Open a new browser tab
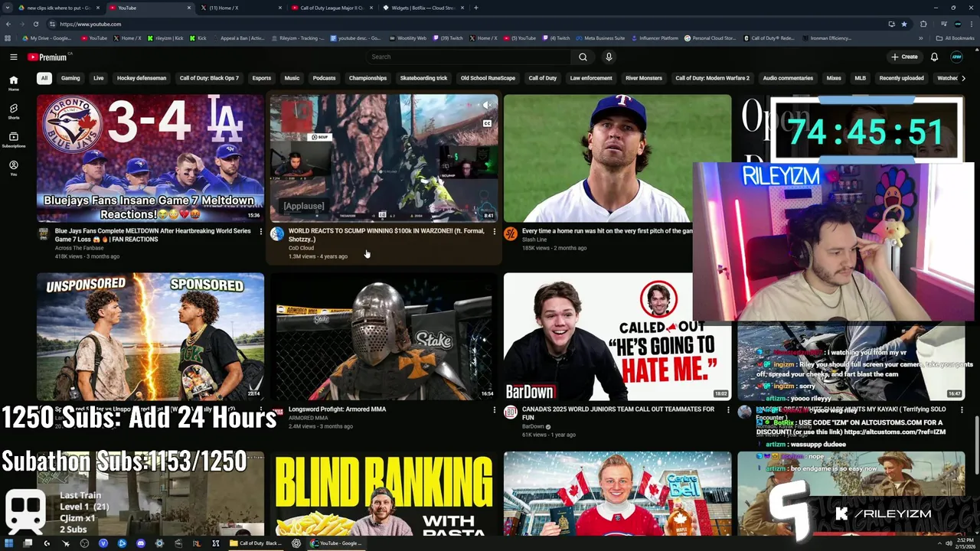The height and width of the screenshot is (551, 980). pos(476,8)
